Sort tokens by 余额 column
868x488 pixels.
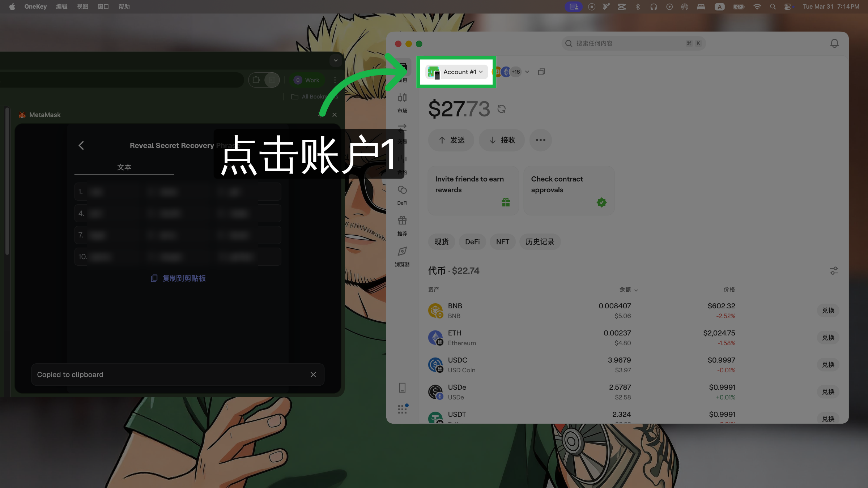click(x=629, y=290)
